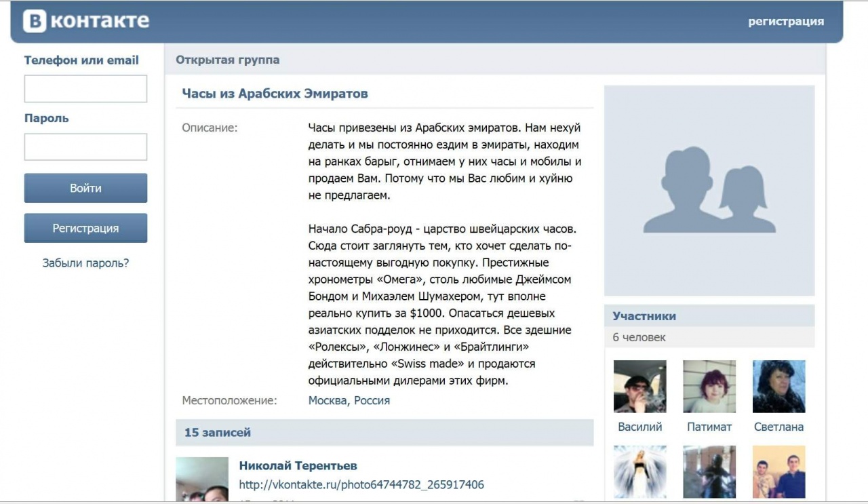
Task: Click the 'регистрация' link in top header
Action: click(786, 22)
